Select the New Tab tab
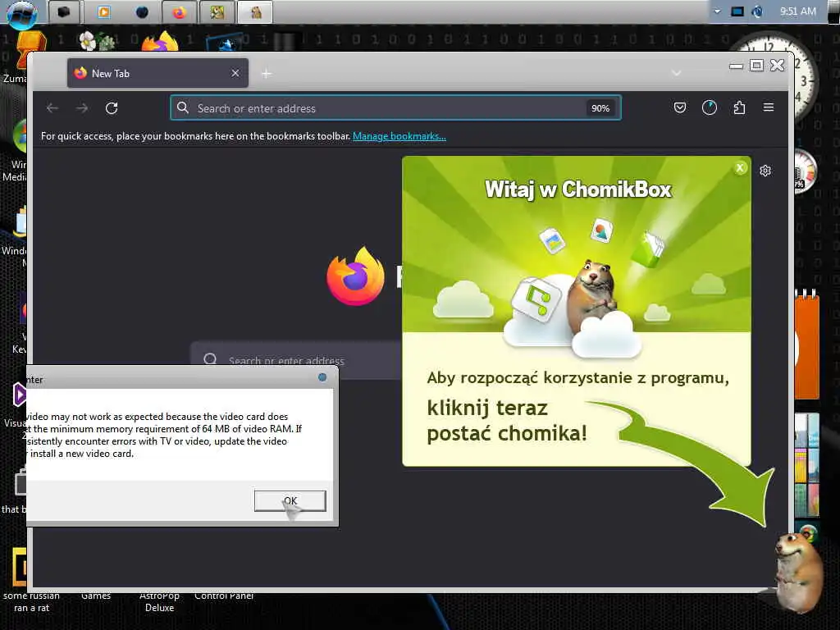The image size is (840, 630). 157,73
